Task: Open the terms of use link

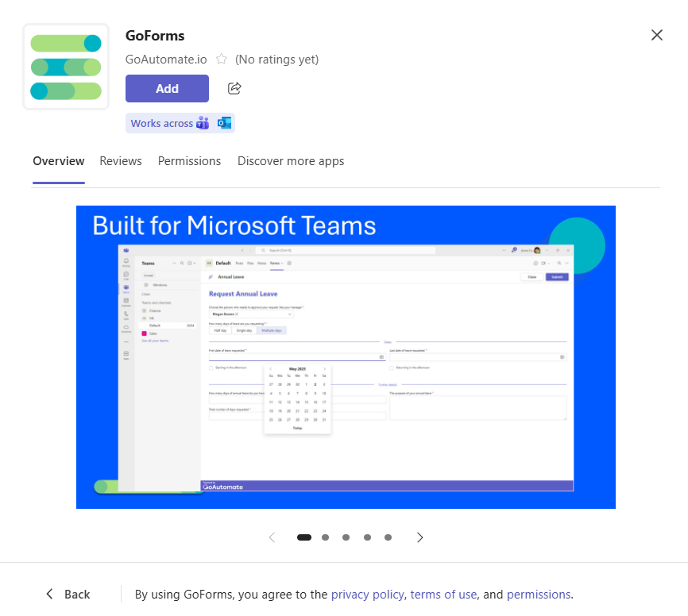Action: [443, 594]
